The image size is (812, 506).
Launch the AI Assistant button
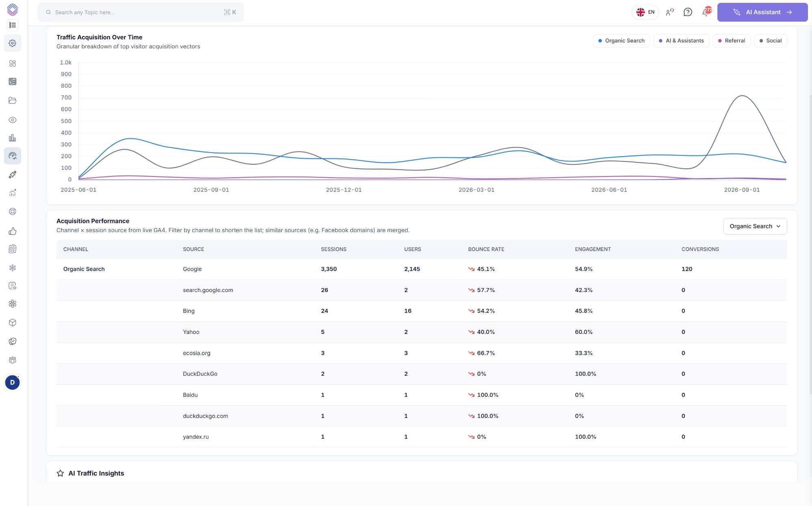(x=762, y=12)
